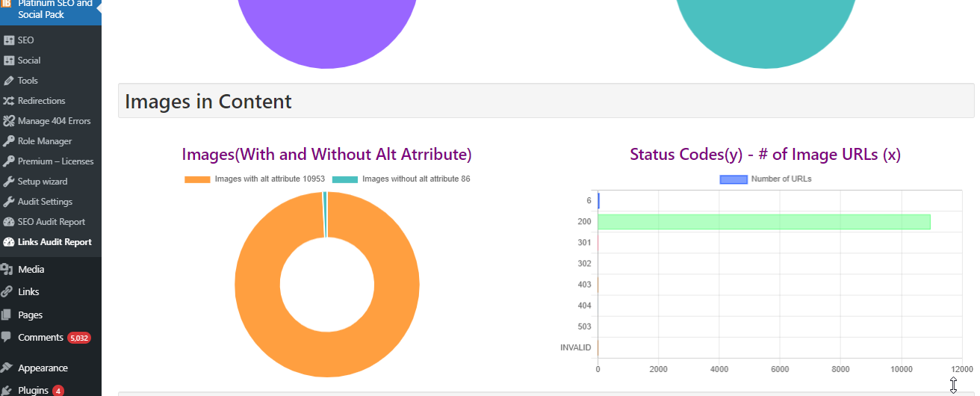Click the Premium – Licenses key icon
Viewport: 980px width, 396px height.
9,161
